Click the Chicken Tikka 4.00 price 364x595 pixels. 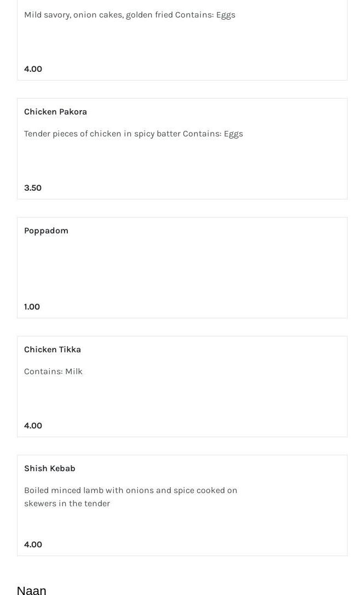click(33, 426)
